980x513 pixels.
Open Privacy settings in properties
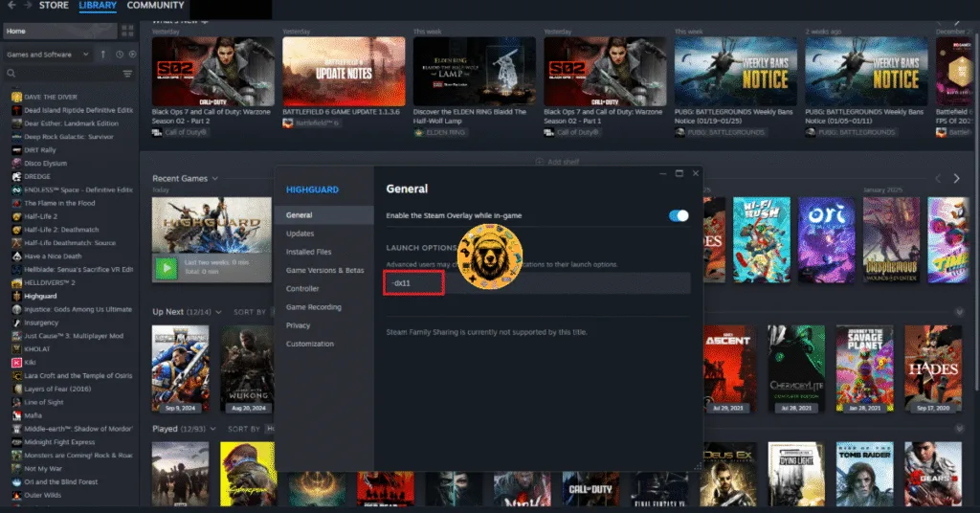pyautogui.click(x=324, y=324)
